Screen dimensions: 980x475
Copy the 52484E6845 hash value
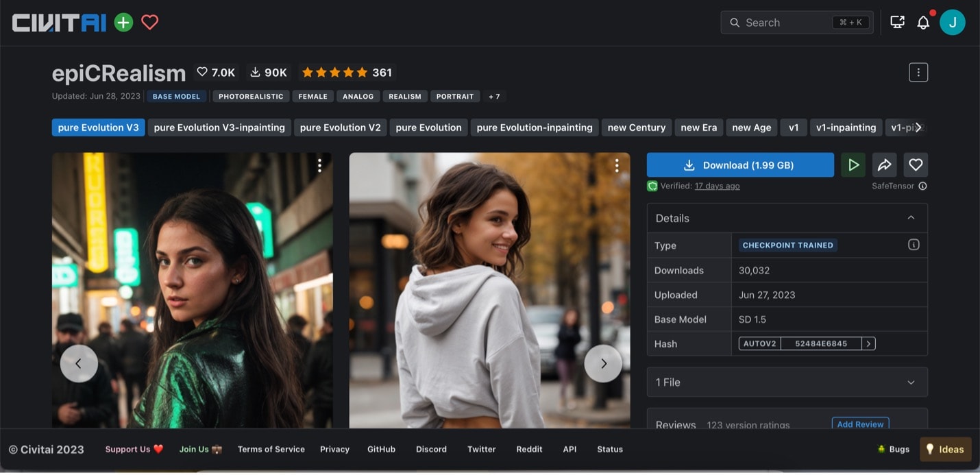coord(821,343)
